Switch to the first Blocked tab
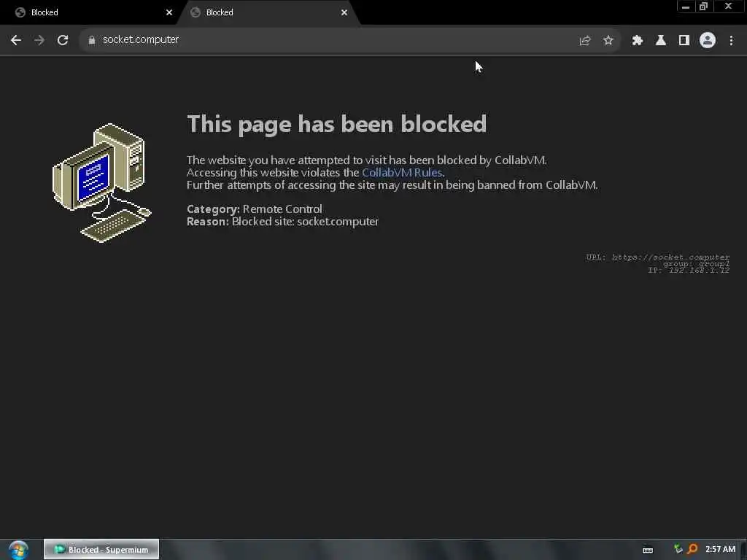Image resolution: width=747 pixels, height=560 pixels. point(89,12)
